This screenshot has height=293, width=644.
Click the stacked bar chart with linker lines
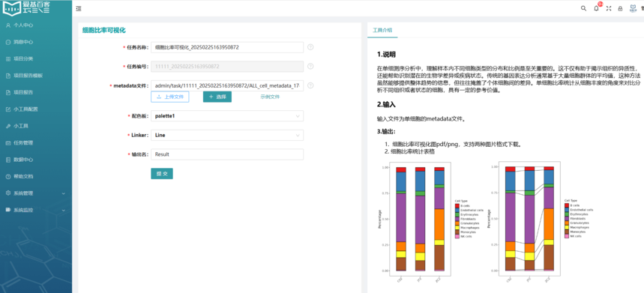coord(541,222)
